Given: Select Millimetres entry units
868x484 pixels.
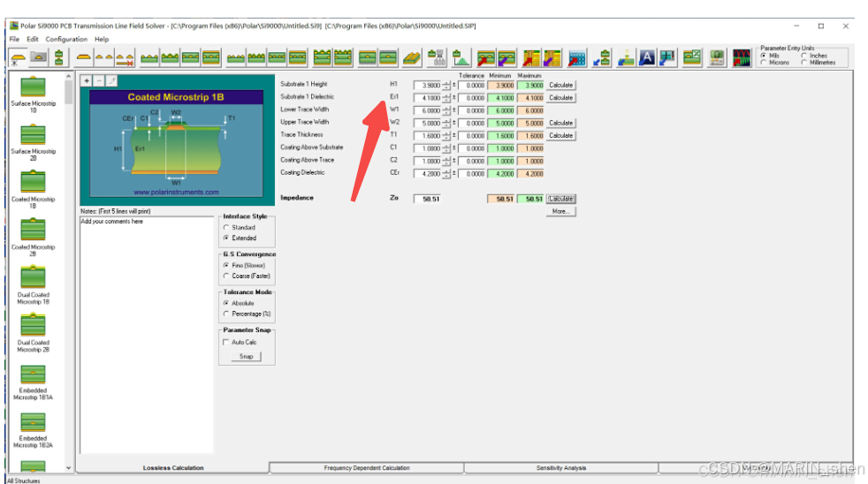Looking at the screenshot, I should coord(819,63).
